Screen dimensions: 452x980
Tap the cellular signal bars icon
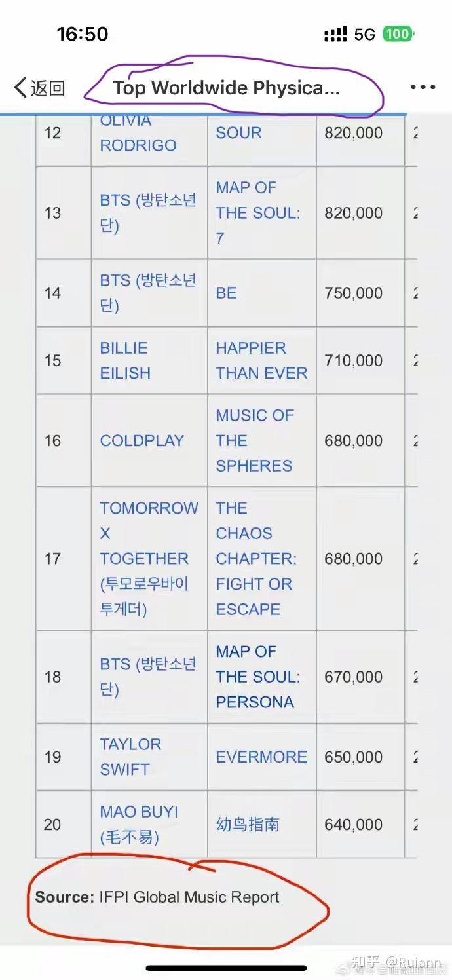[335, 34]
